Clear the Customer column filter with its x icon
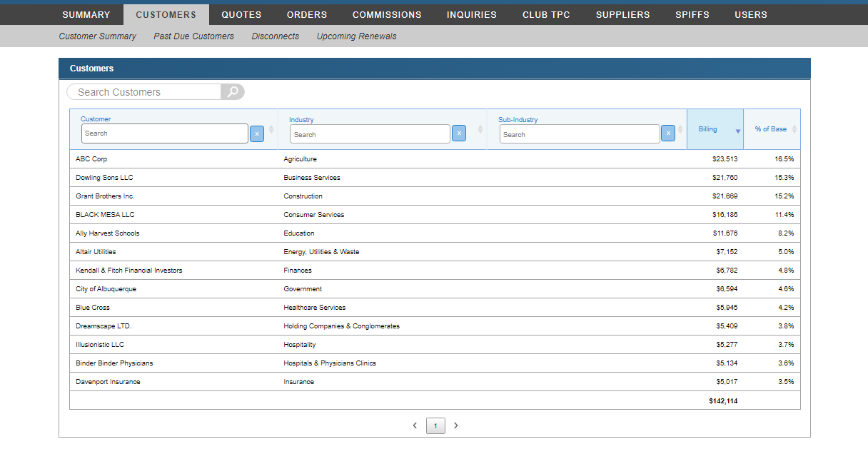 point(257,133)
